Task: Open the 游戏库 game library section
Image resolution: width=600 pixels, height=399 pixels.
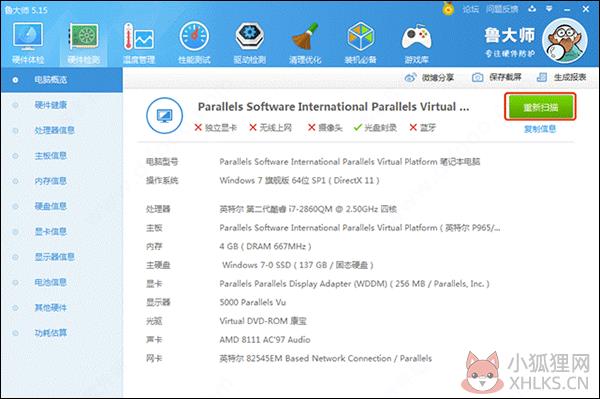Action: click(x=416, y=43)
